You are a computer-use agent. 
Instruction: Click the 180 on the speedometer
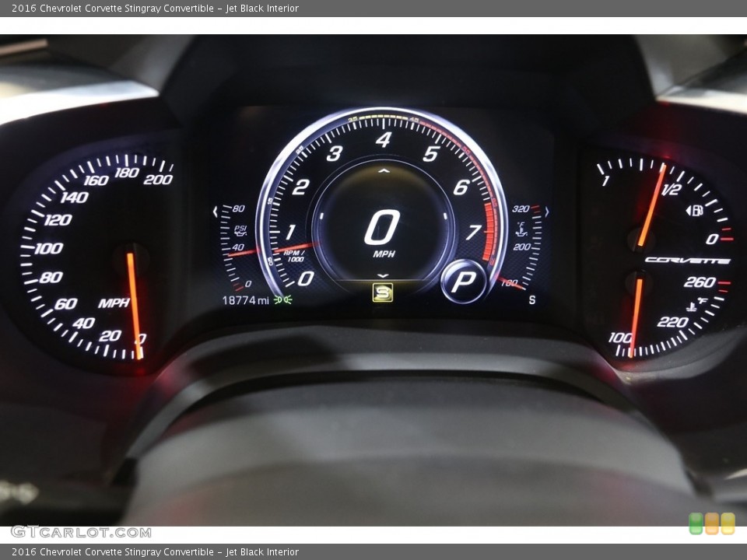tap(127, 173)
